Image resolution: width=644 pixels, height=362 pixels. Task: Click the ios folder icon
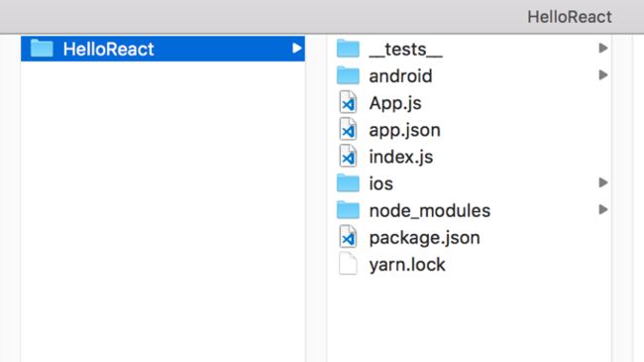[x=348, y=183]
